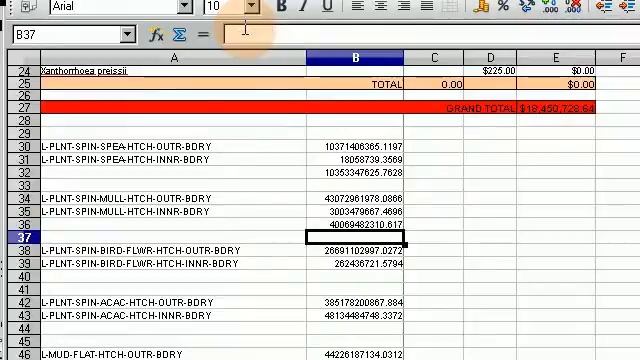Select cell L-PLNT-SPIN-MULL-HTCH-OUTR-BDRY
Viewport: 640px width, 360px height.
pyautogui.click(x=173, y=199)
